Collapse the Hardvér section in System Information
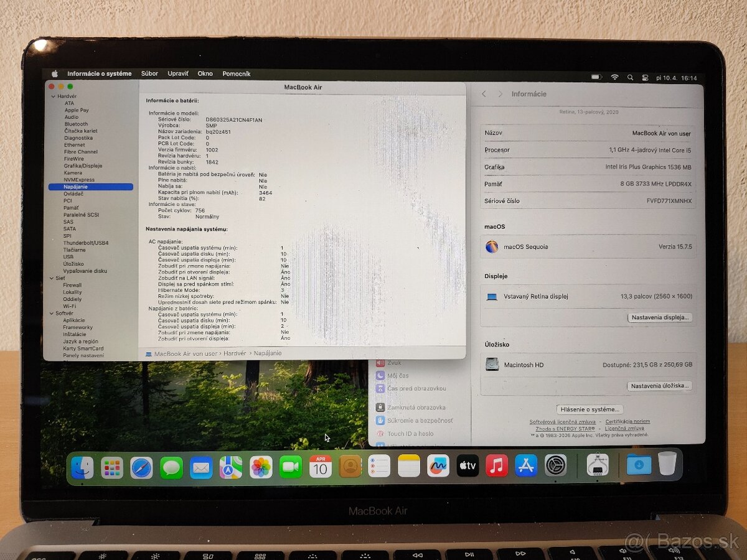The image size is (747, 560). click(x=52, y=96)
